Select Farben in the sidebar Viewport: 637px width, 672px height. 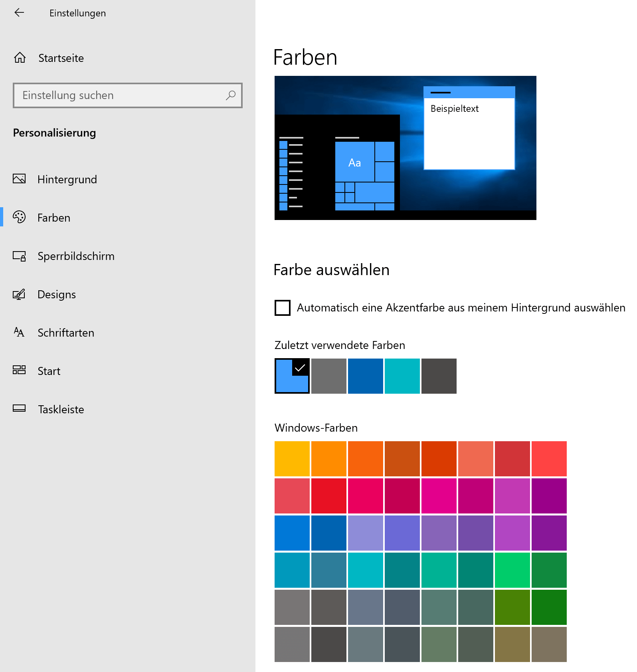[x=128, y=218]
